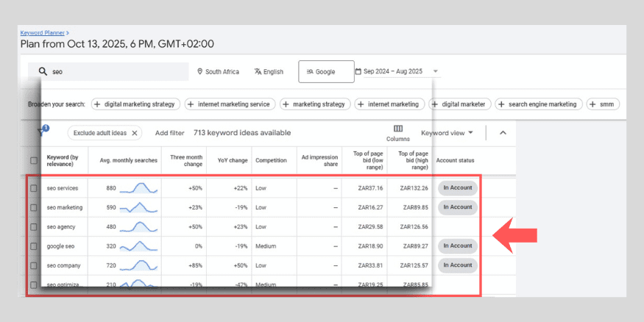The image size is (644, 322).
Task: Check the select-all header checkbox
Action: click(34, 160)
